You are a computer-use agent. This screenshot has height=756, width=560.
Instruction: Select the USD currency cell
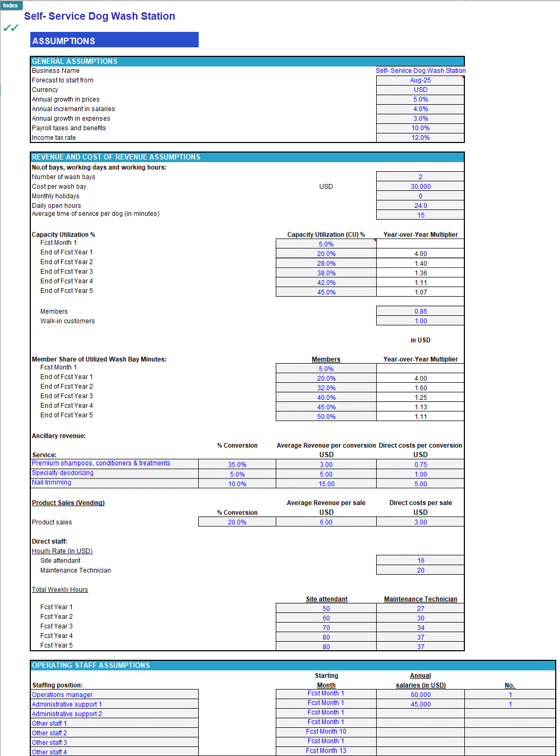420,90
